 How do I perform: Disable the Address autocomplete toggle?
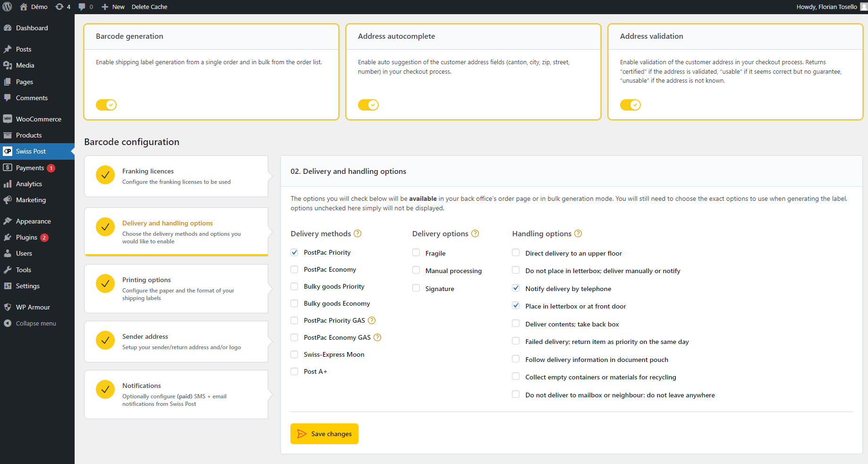point(368,105)
